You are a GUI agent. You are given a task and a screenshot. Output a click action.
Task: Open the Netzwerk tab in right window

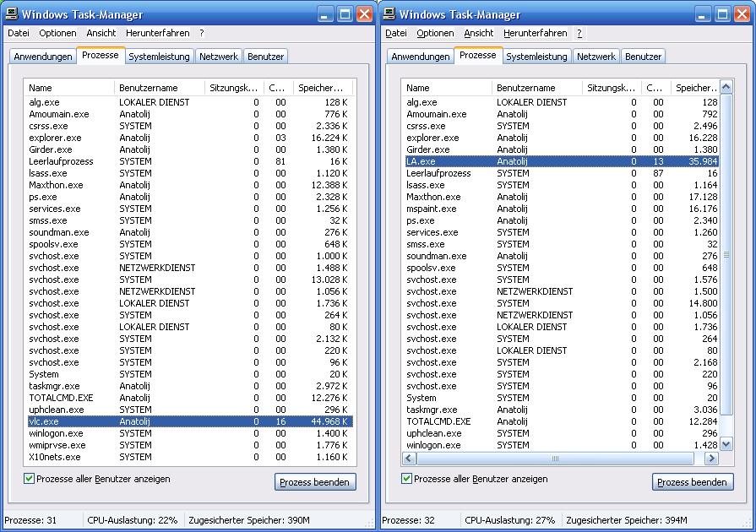(596, 57)
